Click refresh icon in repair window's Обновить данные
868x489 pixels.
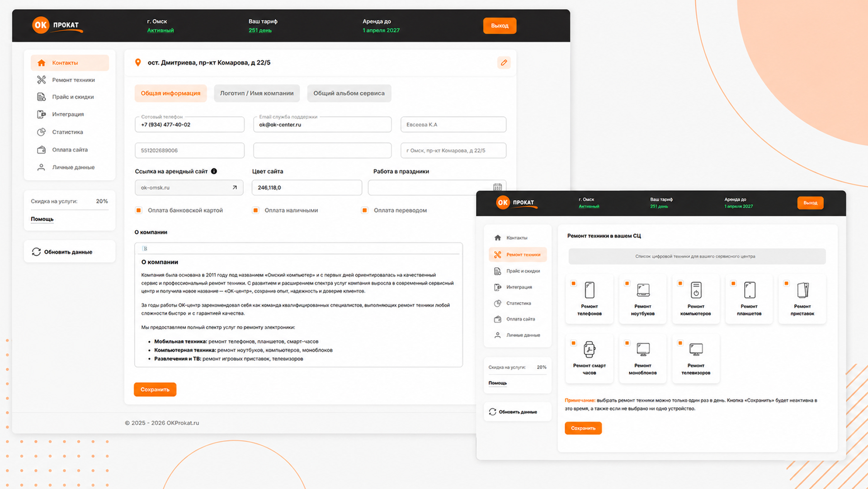[492, 412]
